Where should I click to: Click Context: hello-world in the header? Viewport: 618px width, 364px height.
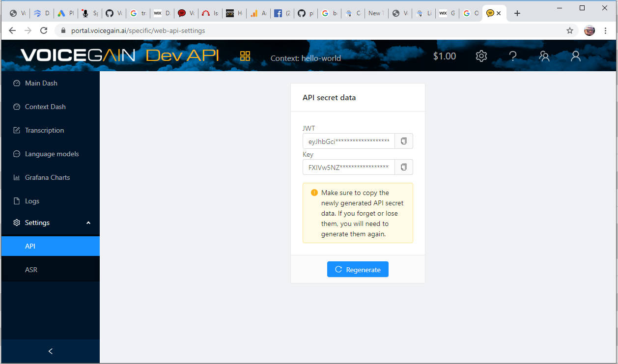click(x=306, y=58)
